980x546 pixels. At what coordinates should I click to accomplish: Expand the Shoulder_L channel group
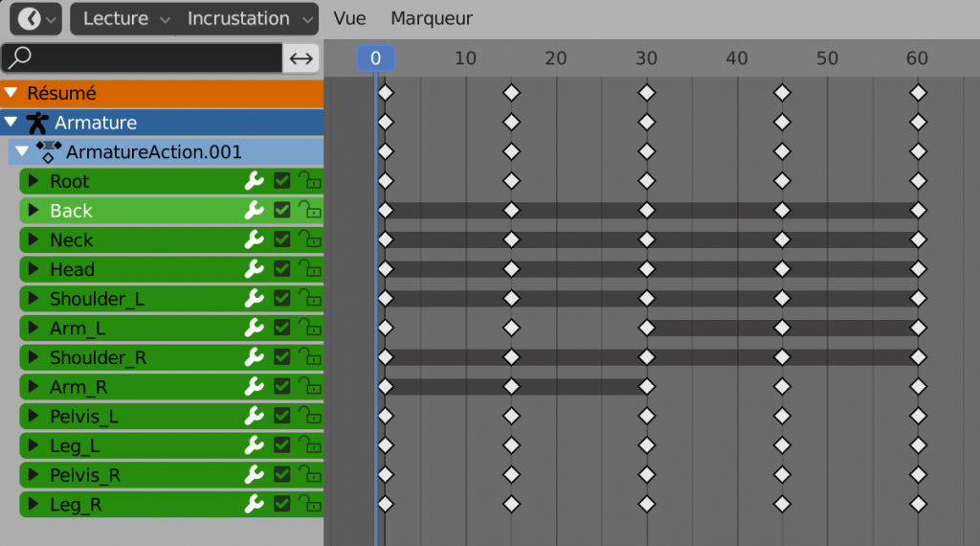tap(33, 299)
